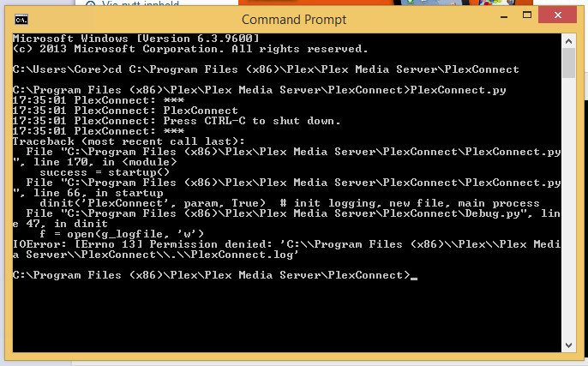The height and width of the screenshot is (366, 588).
Task: Click the success = startup() line
Action: (105, 173)
